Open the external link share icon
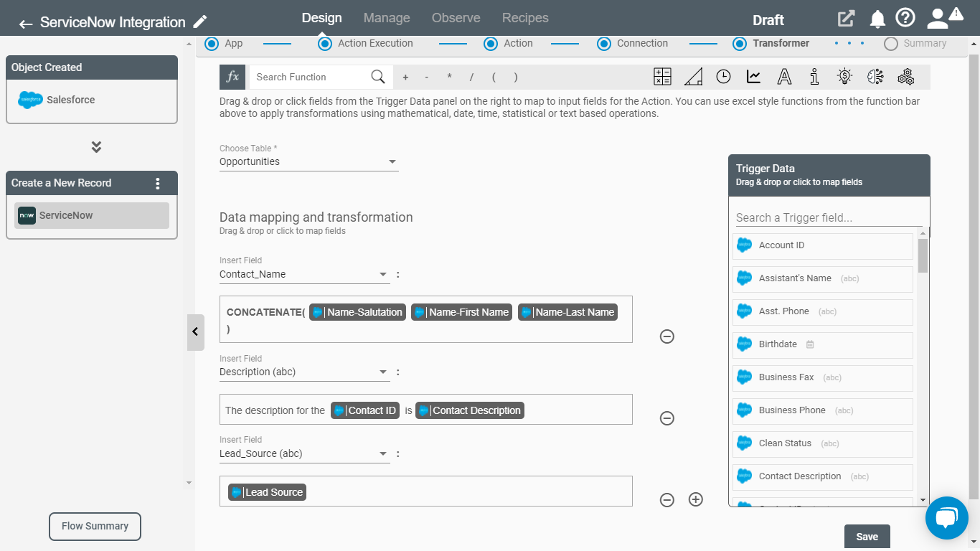The width and height of the screenshot is (980, 551). 847,19
